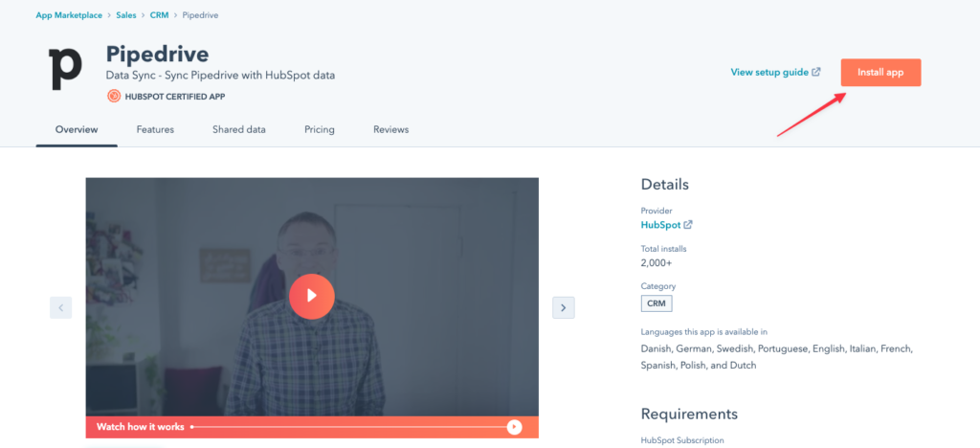The height and width of the screenshot is (448, 980).
Task: Go to the CRM breadcrumb link
Action: [x=159, y=15]
